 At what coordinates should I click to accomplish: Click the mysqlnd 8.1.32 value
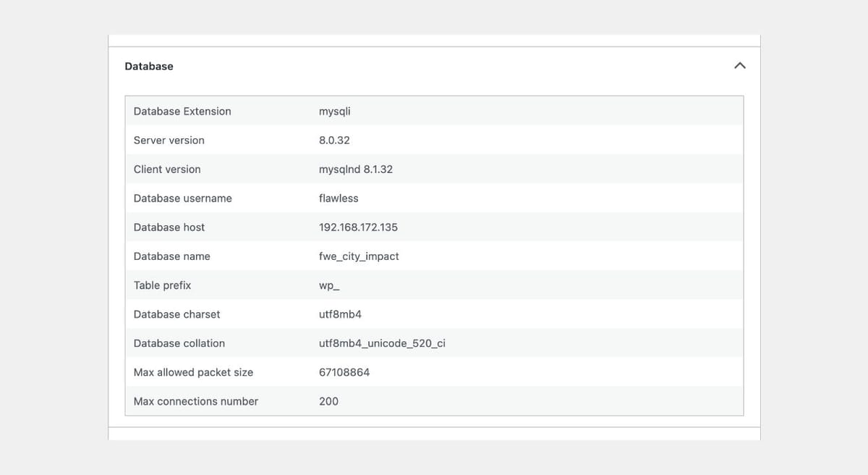354,169
